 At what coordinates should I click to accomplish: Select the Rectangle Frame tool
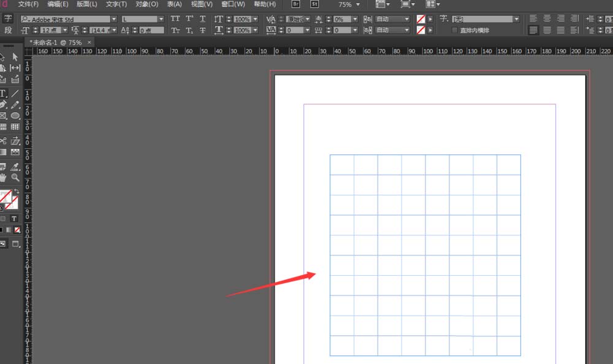pos(3,116)
